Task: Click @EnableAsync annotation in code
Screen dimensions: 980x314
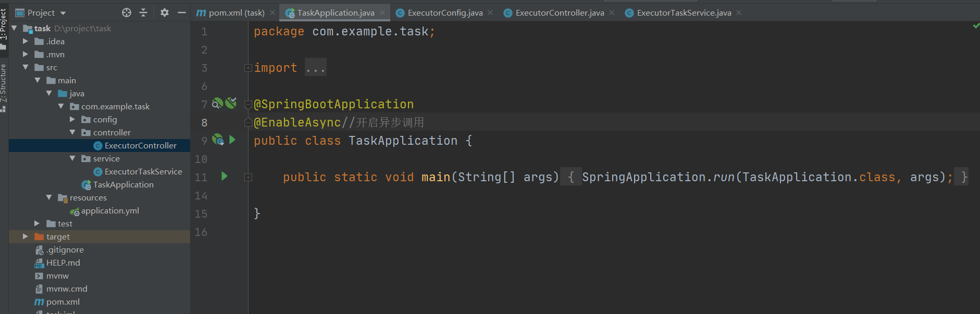Action: [297, 122]
